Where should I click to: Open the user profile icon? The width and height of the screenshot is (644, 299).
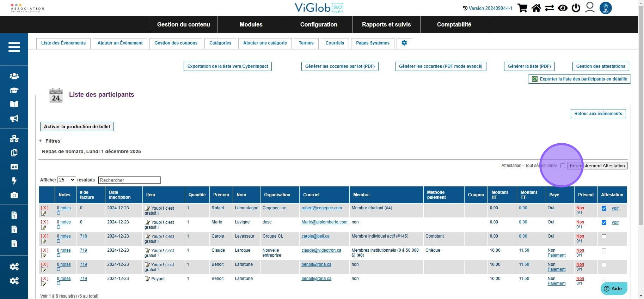tap(590, 7)
